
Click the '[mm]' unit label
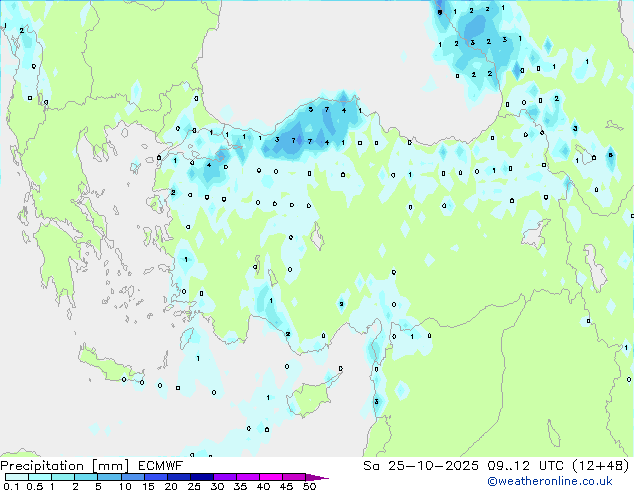[110, 466]
